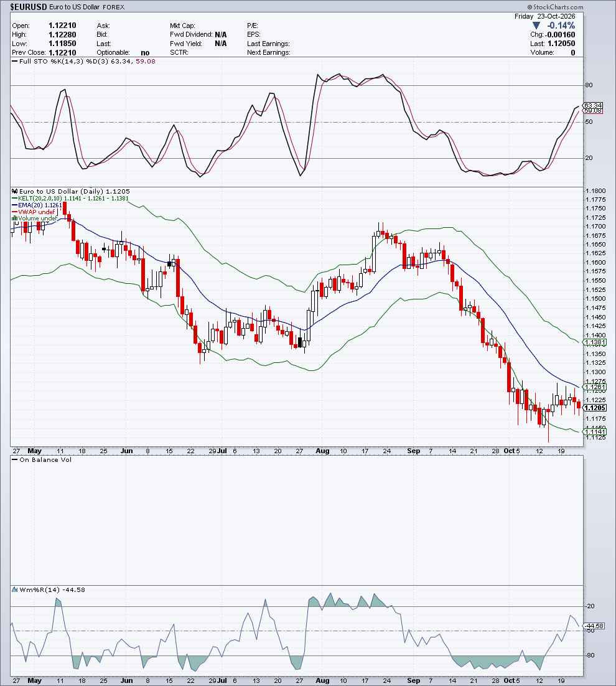
Task: Click the volume bars icon next to Volume undef
Action: pos(15,218)
